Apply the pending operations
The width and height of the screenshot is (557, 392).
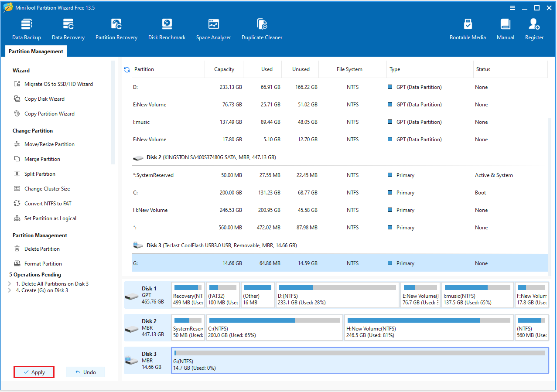coord(34,372)
